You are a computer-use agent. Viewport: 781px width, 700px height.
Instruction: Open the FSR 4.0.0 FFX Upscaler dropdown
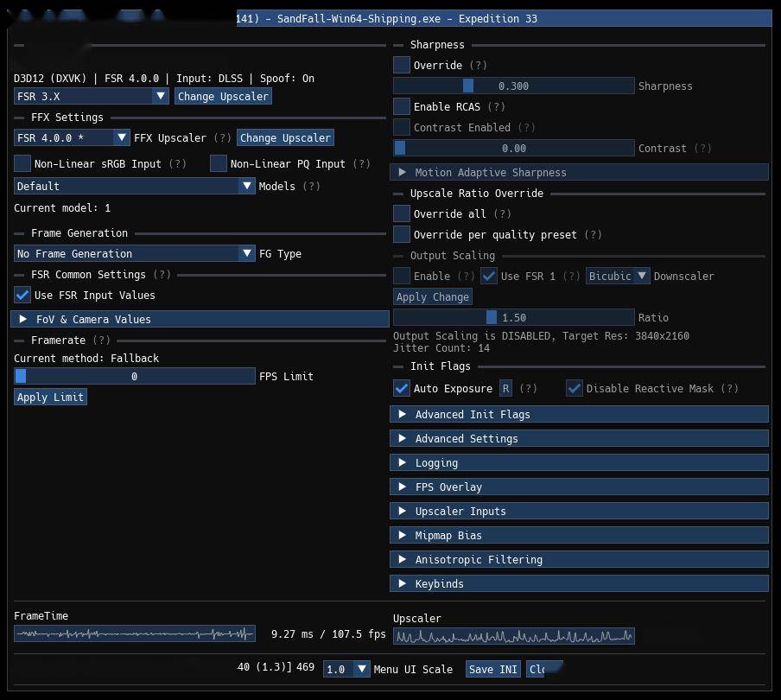click(x=72, y=137)
